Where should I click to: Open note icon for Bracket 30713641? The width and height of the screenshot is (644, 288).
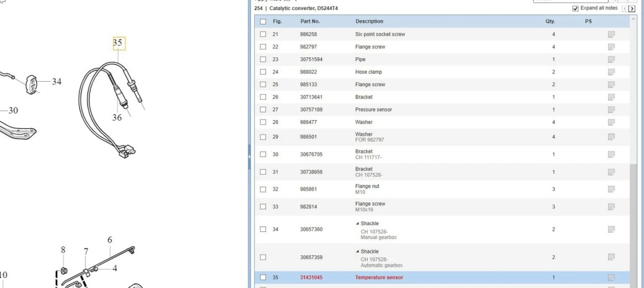611,97
